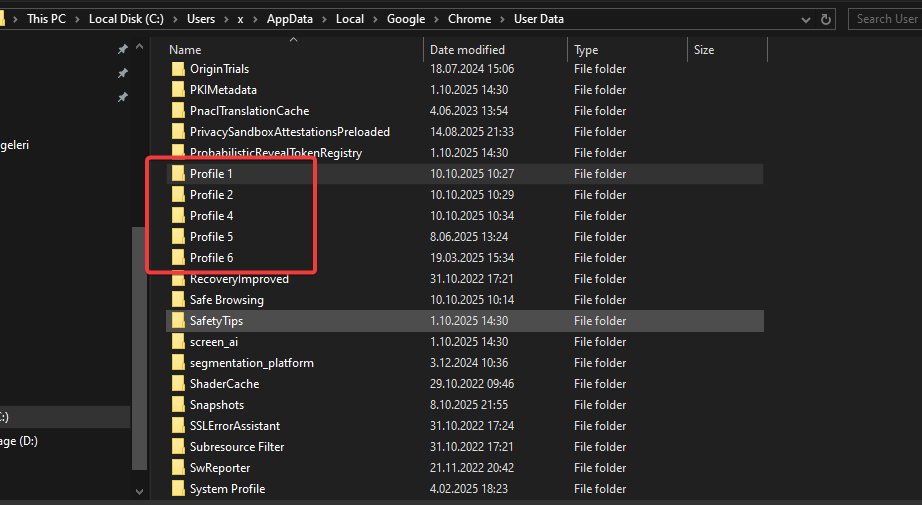Sort by the Date modified column header
Viewport: 922px width, 505px height.
[x=467, y=50]
